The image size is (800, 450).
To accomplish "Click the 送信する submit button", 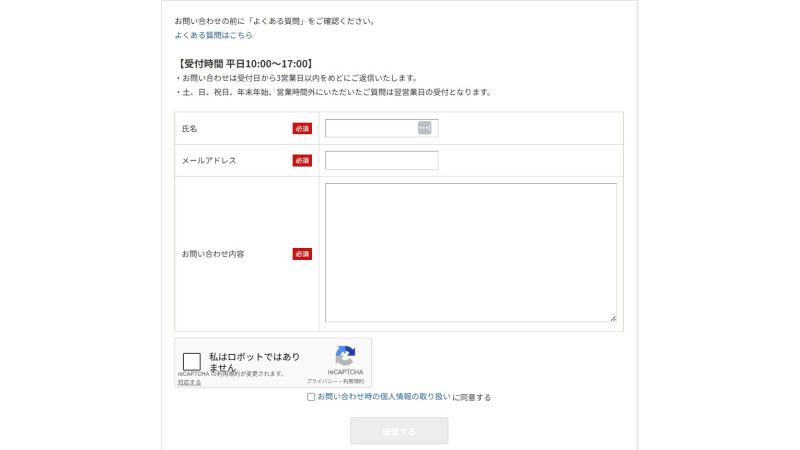I will [399, 431].
